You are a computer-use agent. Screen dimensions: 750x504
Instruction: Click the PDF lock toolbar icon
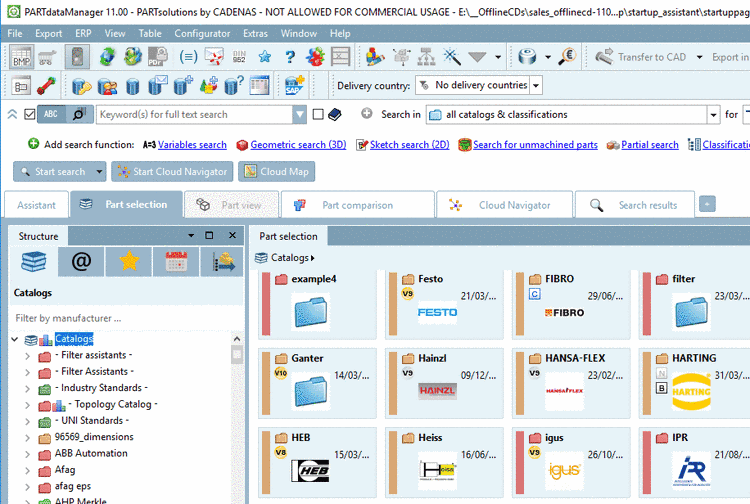coord(157,57)
